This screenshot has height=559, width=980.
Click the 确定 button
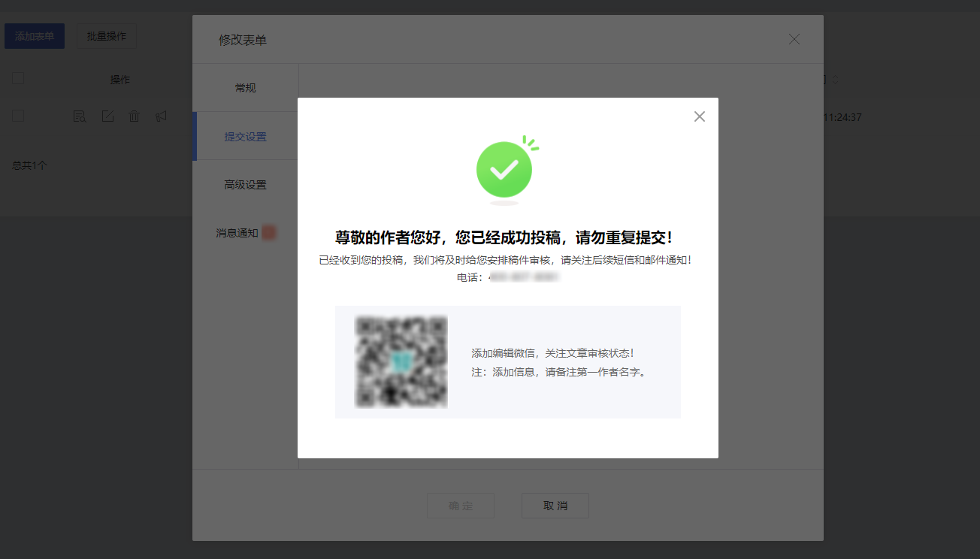point(461,506)
